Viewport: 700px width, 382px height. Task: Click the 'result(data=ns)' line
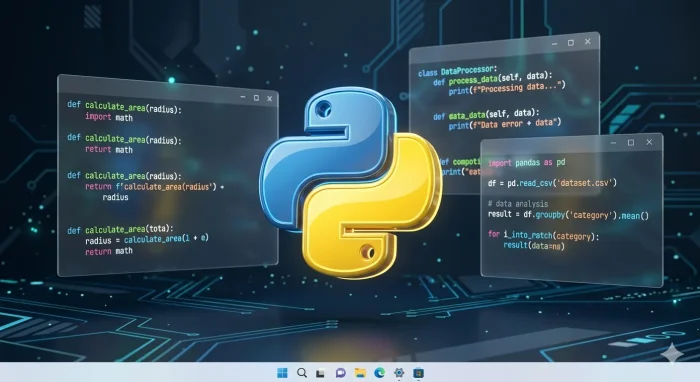pyautogui.click(x=534, y=245)
